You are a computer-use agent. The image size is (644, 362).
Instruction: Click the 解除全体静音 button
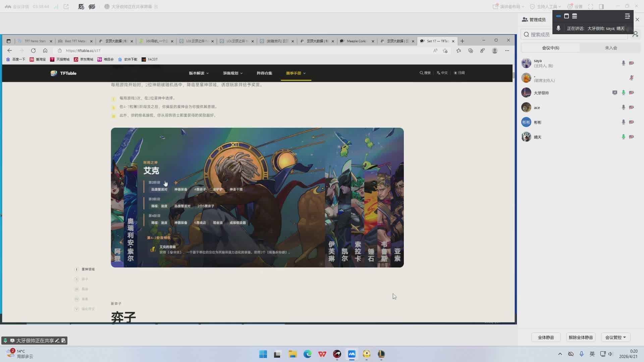point(581,338)
